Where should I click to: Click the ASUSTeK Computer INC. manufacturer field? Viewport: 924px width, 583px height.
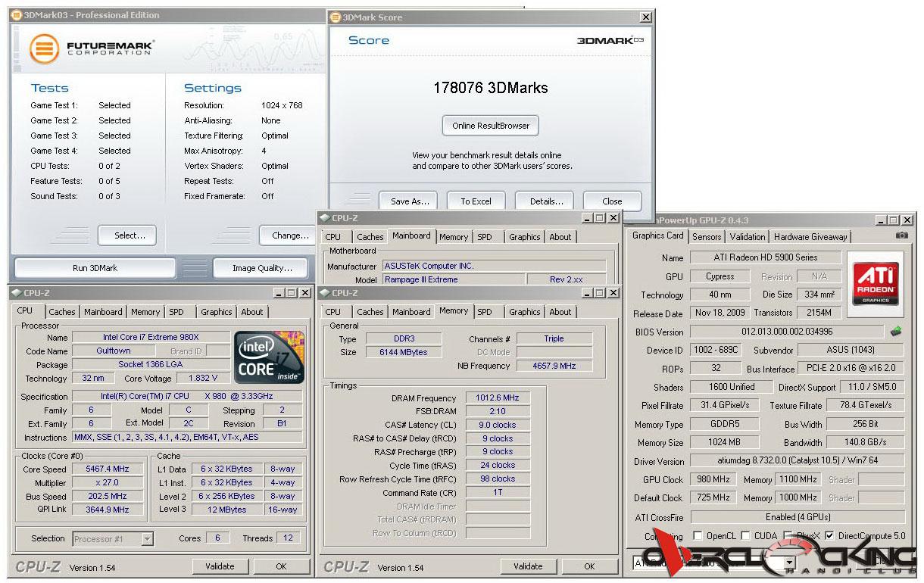[x=494, y=267]
